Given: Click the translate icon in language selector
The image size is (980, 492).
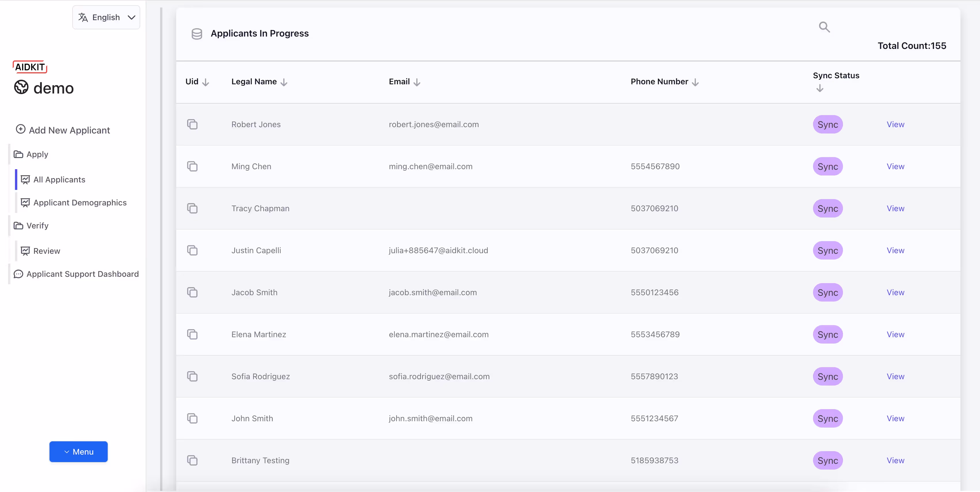Looking at the screenshot, I should (x=83, y=18).
